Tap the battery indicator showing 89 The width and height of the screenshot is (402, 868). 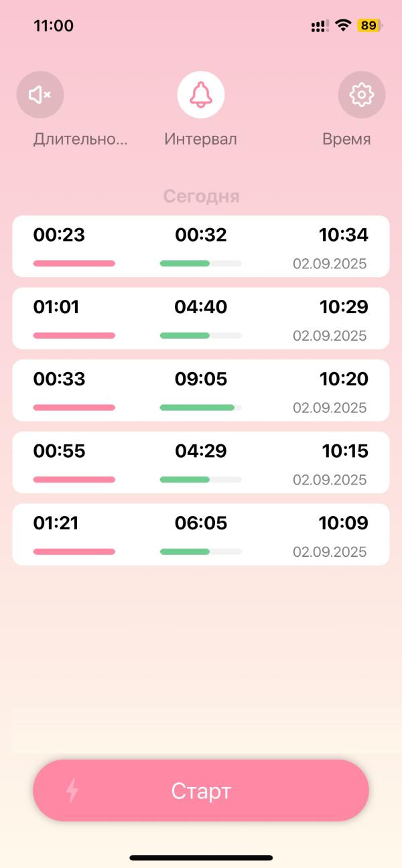tap(369, 25)
